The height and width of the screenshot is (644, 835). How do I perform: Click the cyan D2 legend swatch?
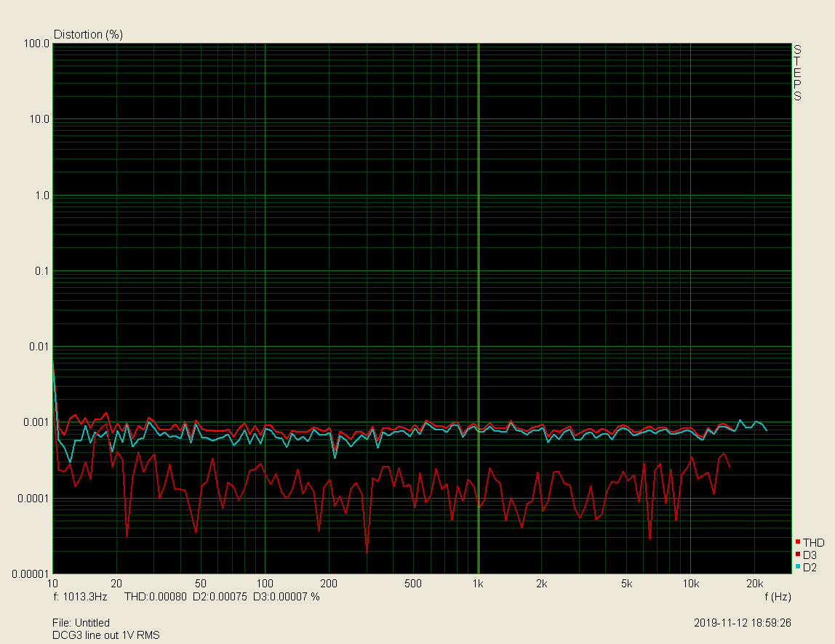click(798, 567)
